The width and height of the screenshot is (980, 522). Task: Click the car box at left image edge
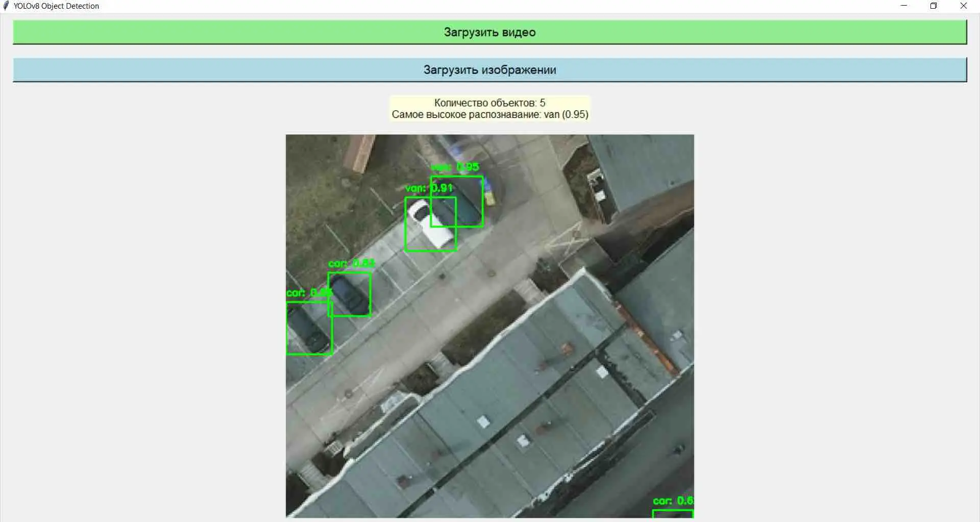pos(309,328)
